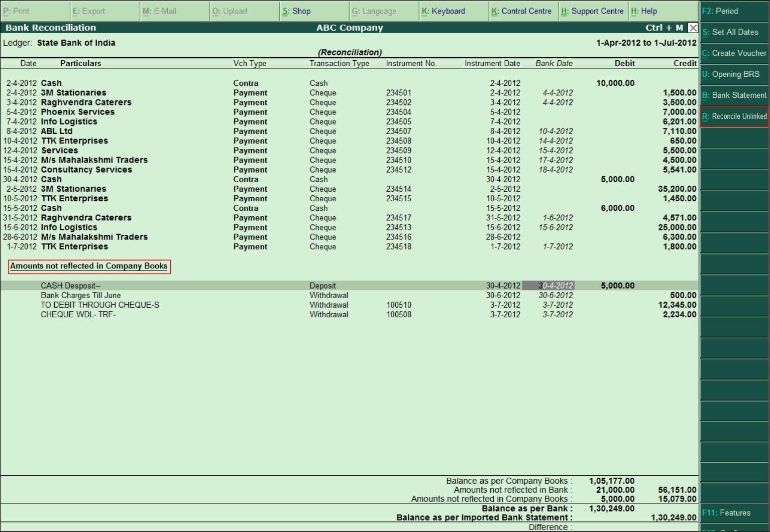The image size is (770, 532).
Task: Click the Credit column header
Action: [x=685, y=63]
